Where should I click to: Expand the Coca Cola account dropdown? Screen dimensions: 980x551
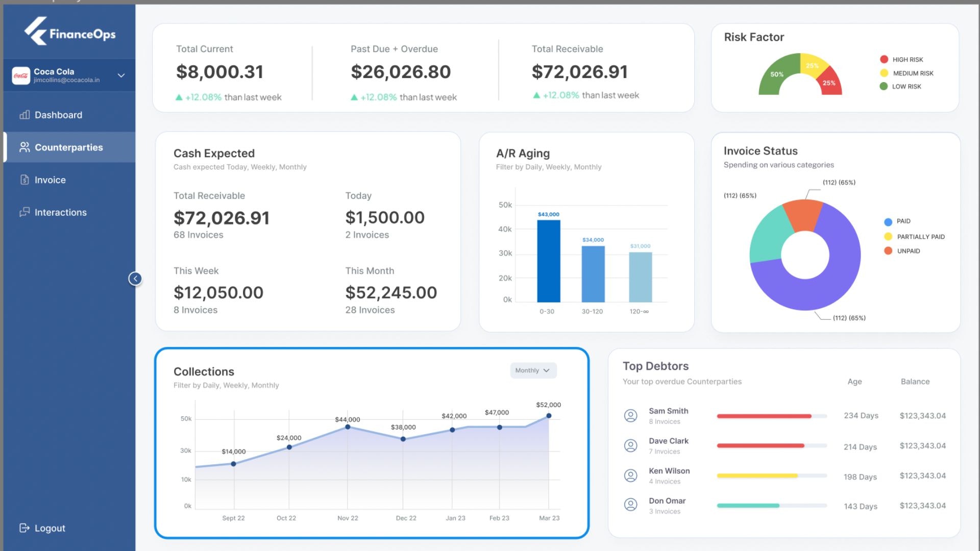pos(121,76)
